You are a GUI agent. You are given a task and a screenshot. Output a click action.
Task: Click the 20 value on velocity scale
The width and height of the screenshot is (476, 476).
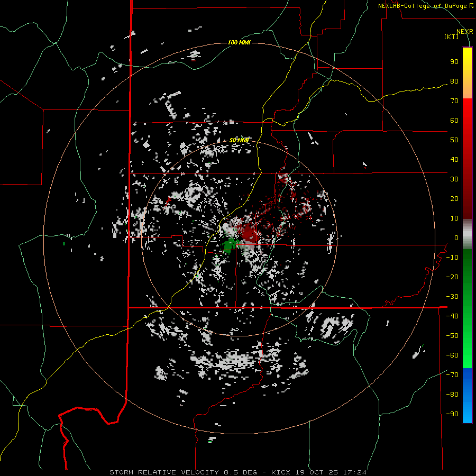454,198
